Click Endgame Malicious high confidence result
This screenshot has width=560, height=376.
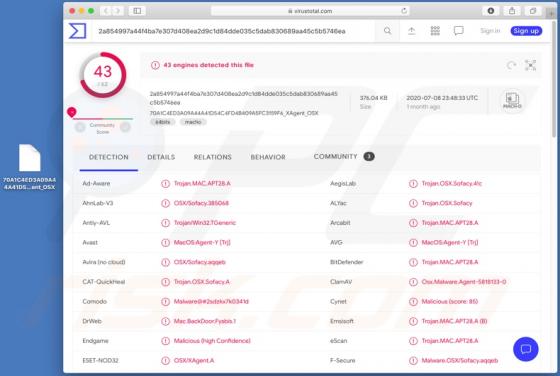tap(212, 341)
